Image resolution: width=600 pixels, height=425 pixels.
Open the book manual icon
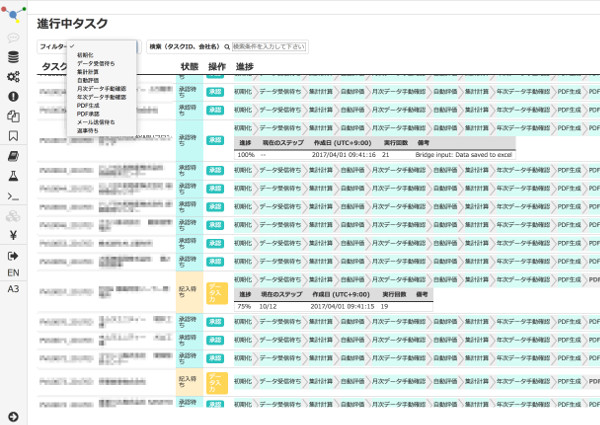point(13,156)
